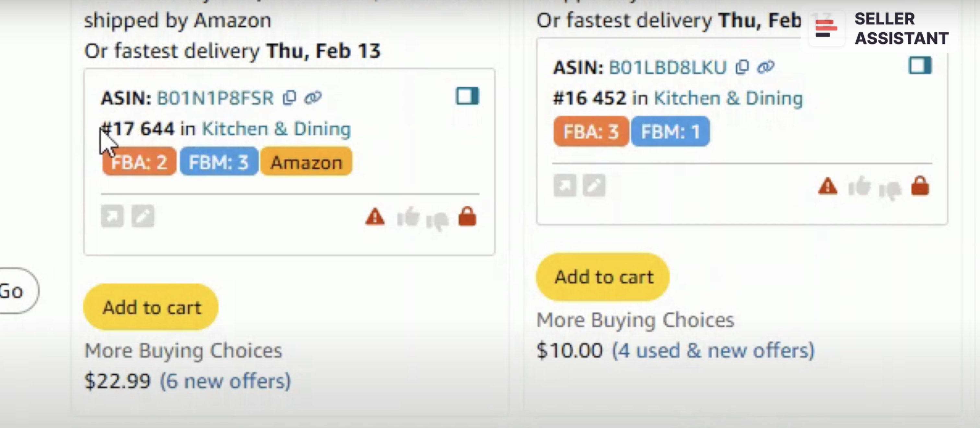Image resolution: width=980 pixels, height=428 pixels.
Task: Add the $22.99 product to cart
Action: point(151,307)
